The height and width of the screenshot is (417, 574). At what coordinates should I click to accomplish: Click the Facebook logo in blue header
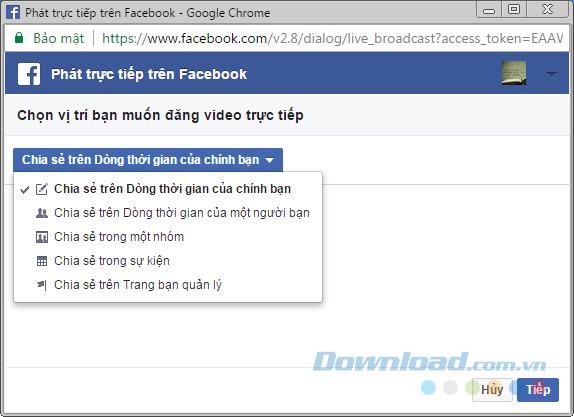click(x=29, y=74)
